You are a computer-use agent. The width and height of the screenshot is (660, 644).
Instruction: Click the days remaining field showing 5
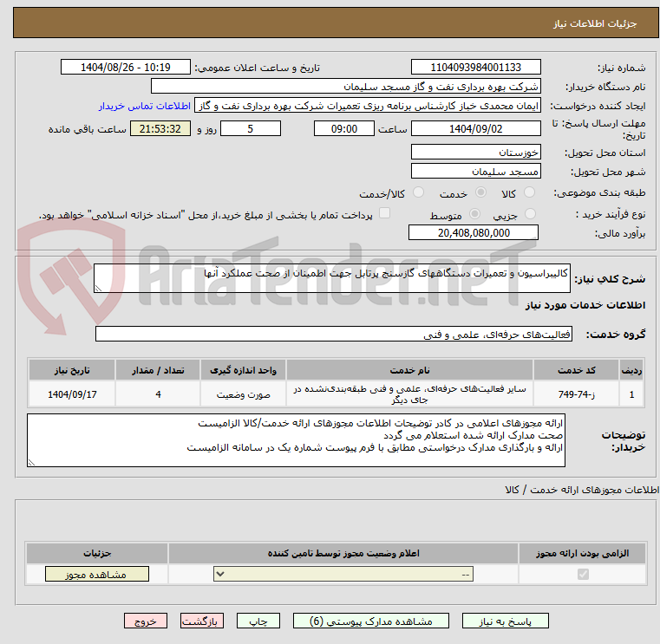251,129
